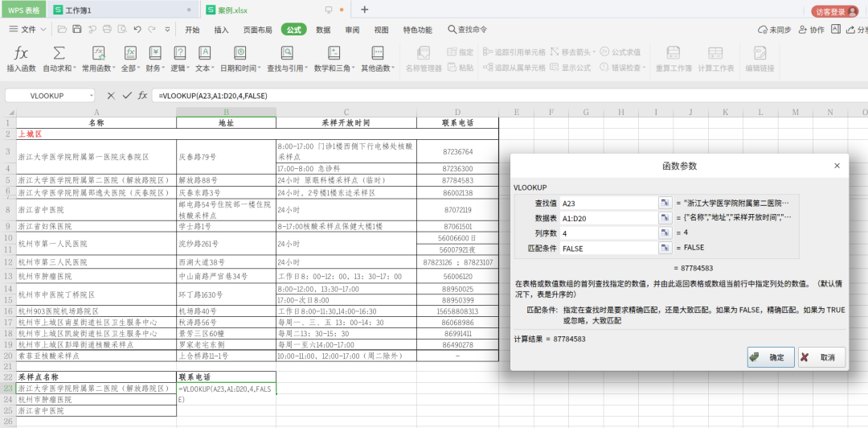Click the 自动求和 sigma icon
This screenshot has height=428, width=868.
(59, 53)
